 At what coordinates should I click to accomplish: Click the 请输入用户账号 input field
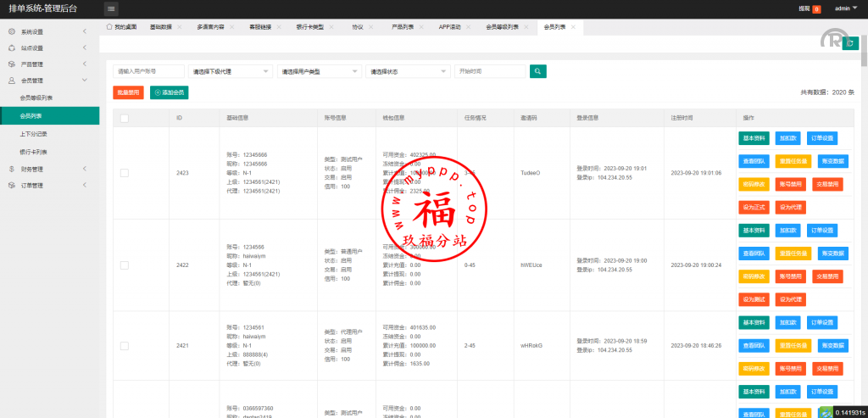(148, 72)
